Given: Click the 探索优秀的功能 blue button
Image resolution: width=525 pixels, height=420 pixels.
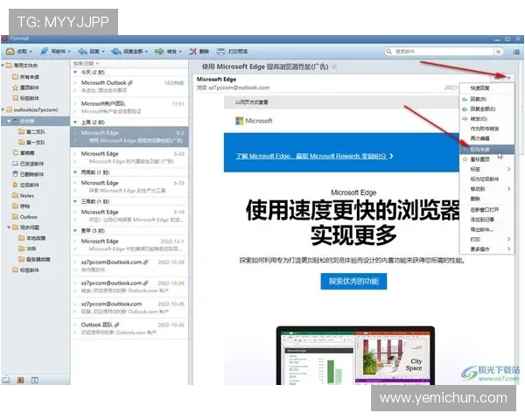Looking at the screenshot, I should (353, 282).
